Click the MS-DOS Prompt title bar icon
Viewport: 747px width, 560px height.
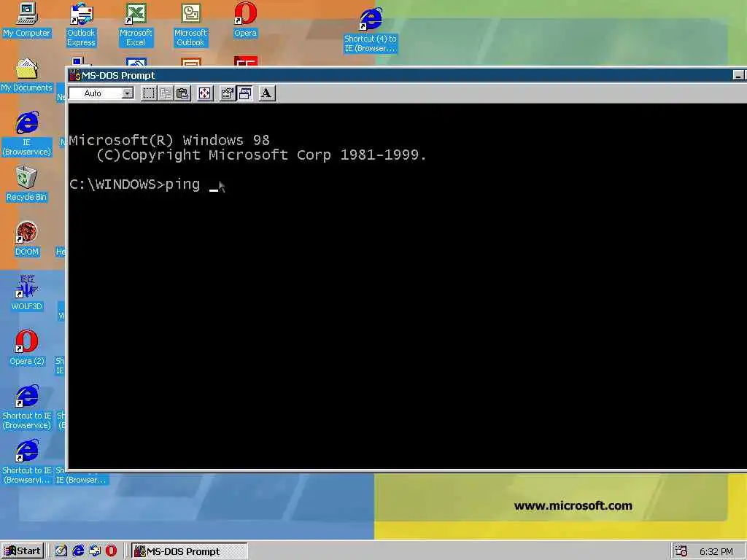tap(75, 75)
